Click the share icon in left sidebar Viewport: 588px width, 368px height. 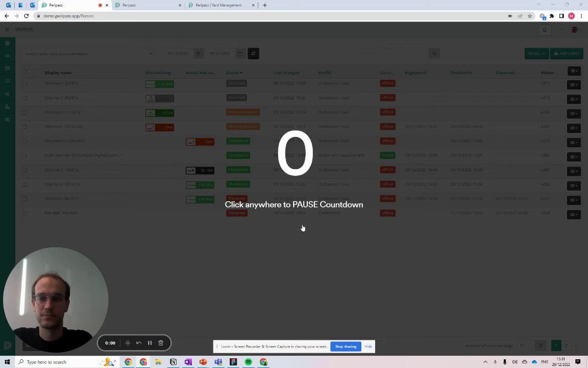[7, 94]
